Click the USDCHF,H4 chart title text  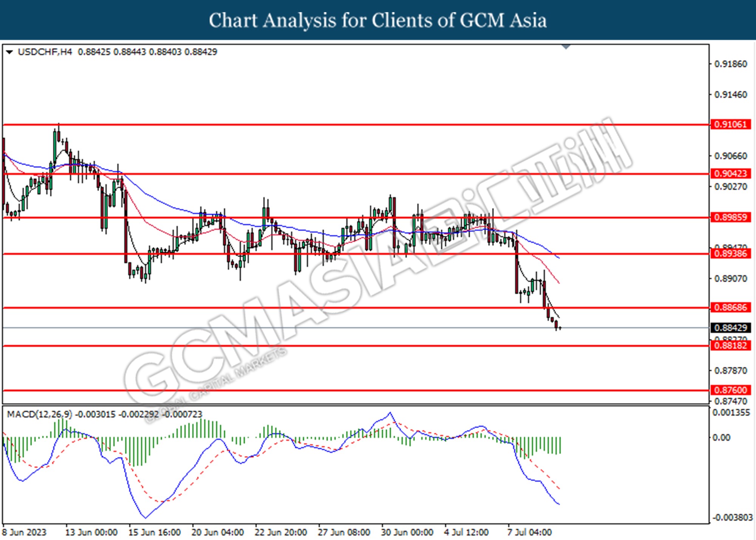point(45,52)
